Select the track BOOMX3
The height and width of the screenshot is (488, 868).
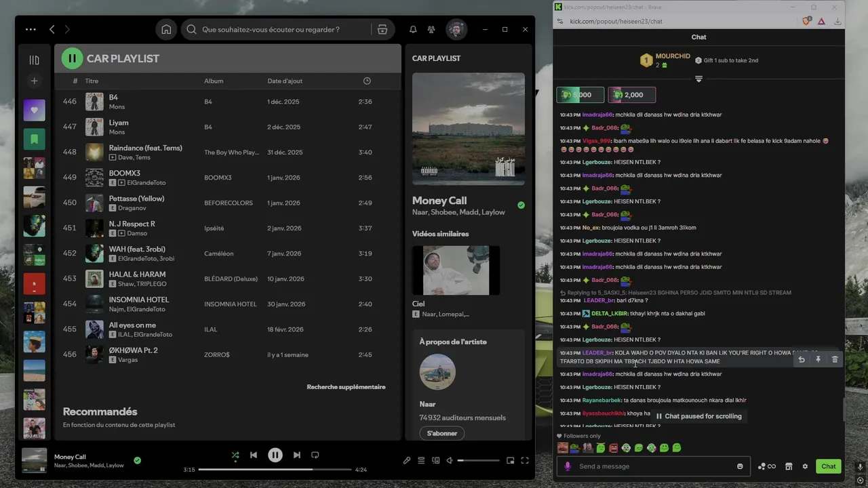click(x=228, y=178)
